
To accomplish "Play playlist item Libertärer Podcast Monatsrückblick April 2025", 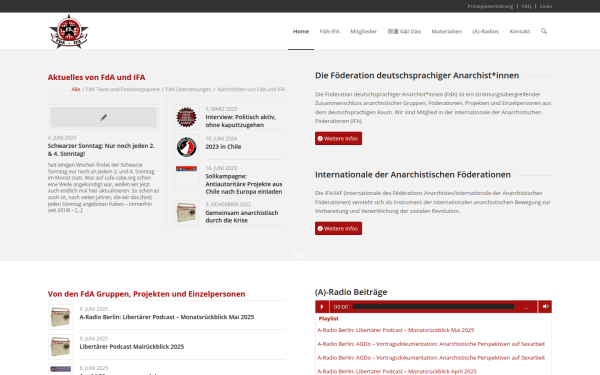I will coord(397,371).
